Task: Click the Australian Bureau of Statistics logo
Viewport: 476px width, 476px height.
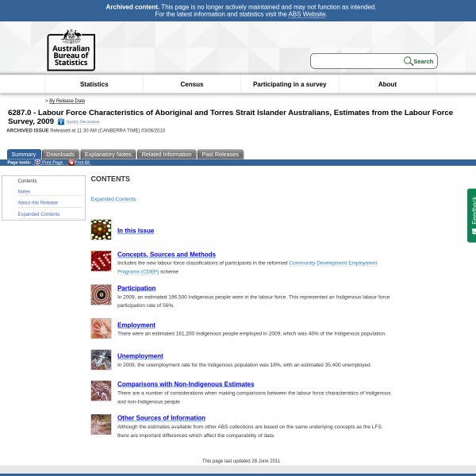Action: click(x=71, y=49)
